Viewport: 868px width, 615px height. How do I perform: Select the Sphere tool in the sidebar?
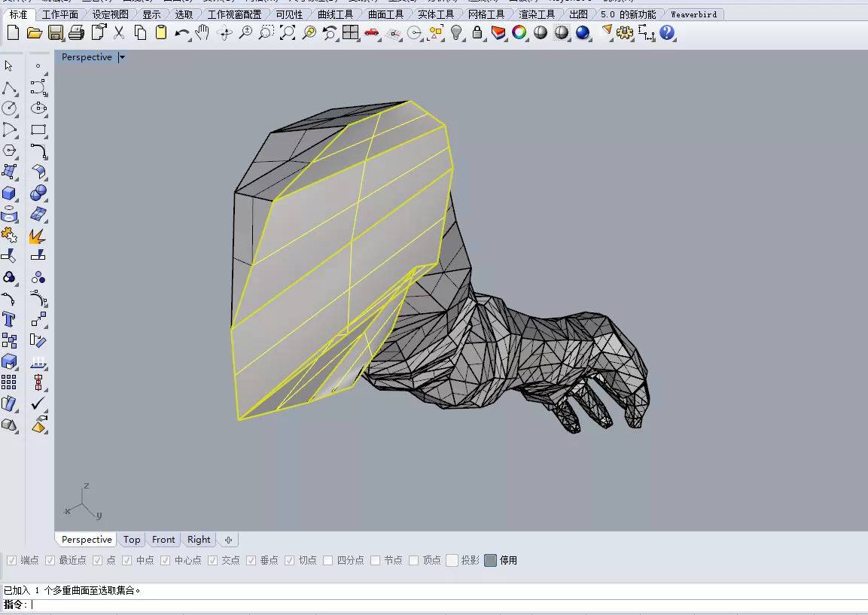(x=39, y=194)
